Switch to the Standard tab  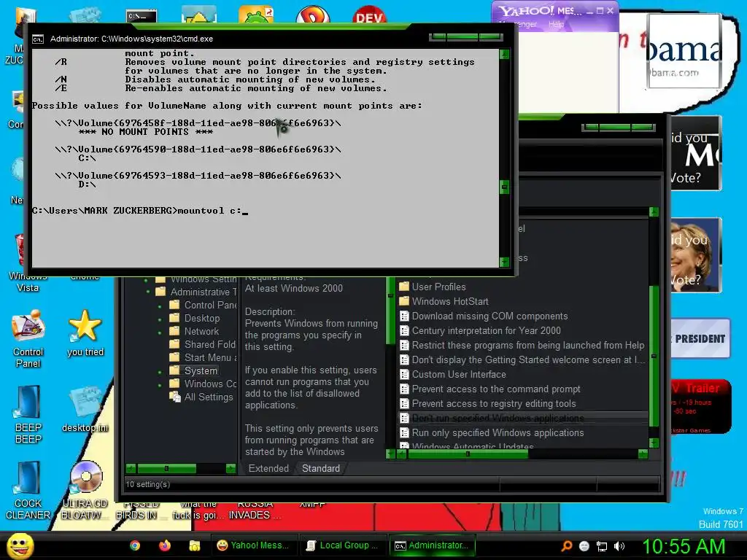(321, 469)
